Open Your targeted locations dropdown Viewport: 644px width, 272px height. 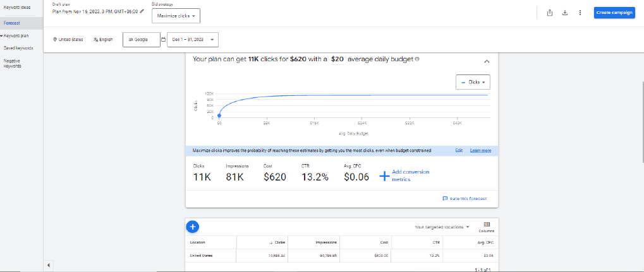click(442, 227)
